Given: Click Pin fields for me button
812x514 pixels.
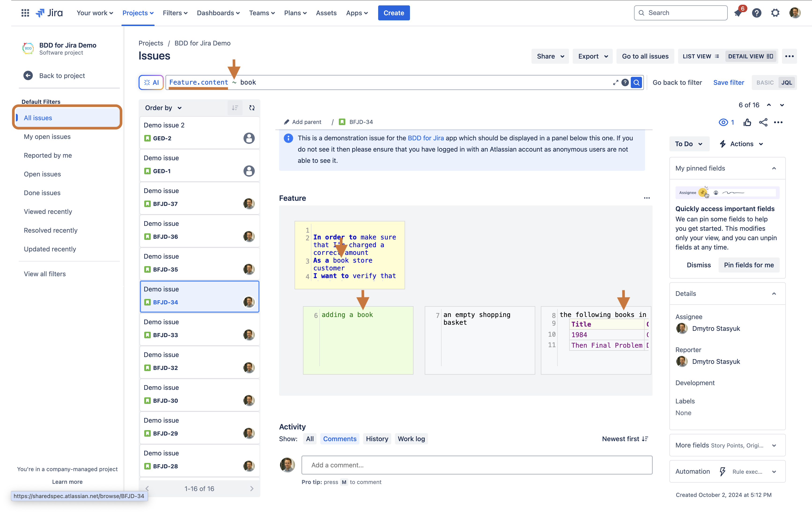Looking at the screenshot, I should tap(749, 265).
